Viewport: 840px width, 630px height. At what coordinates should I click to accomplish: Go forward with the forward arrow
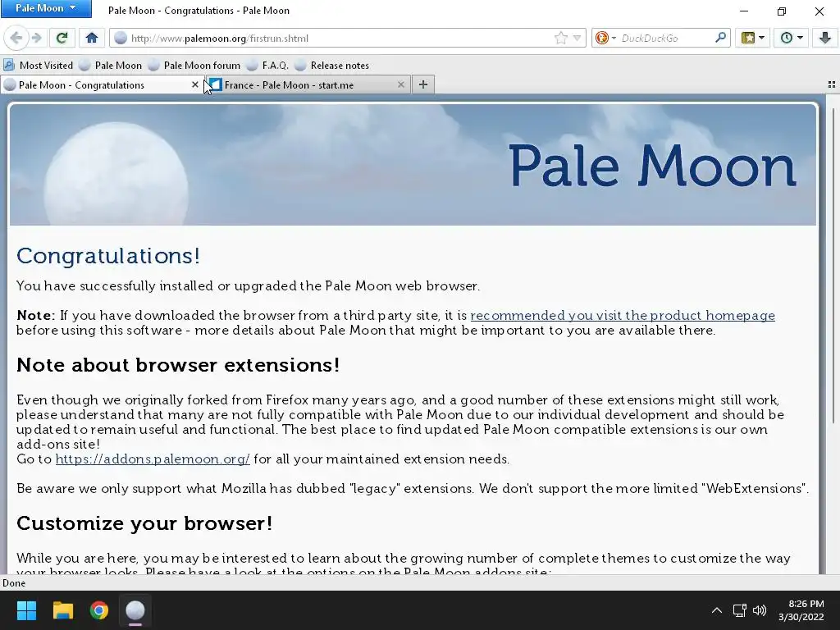click(x=36, y=38)
